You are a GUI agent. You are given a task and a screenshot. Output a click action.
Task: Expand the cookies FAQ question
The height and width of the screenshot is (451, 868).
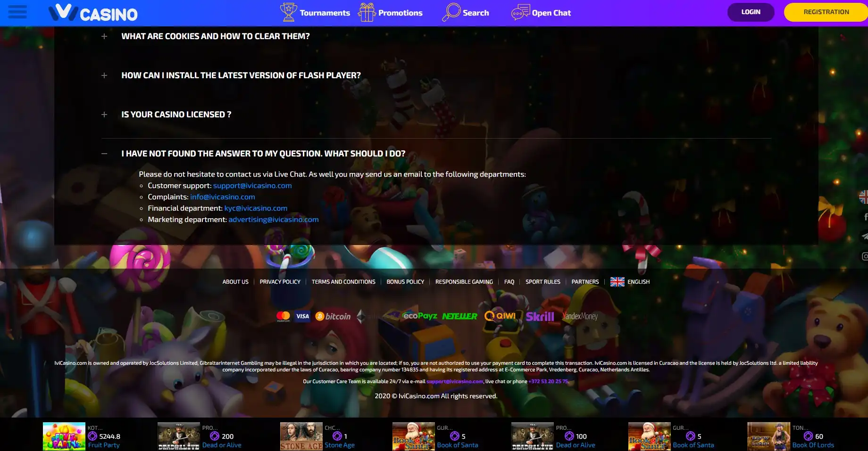pos(215,36)
